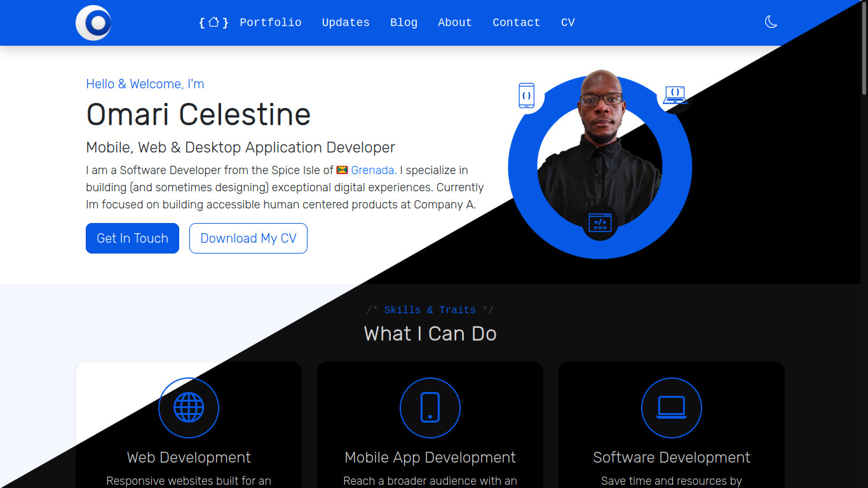Screen dimensions: 868x488
Task: Open the Grenada link in the intro text
Action: [373, 170]
